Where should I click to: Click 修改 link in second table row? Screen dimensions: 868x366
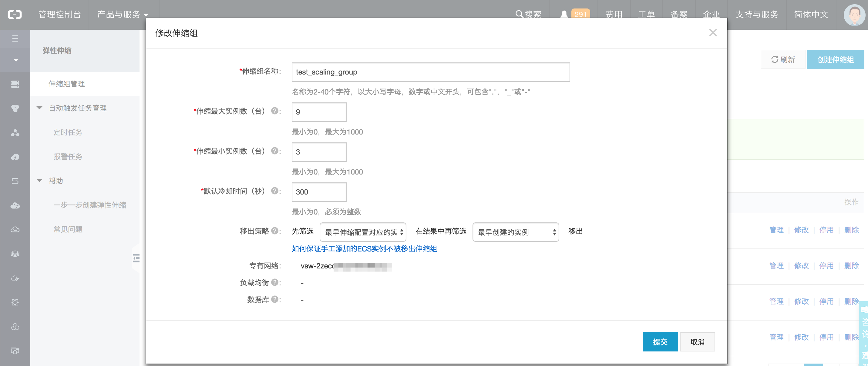[x=801, y=266]
